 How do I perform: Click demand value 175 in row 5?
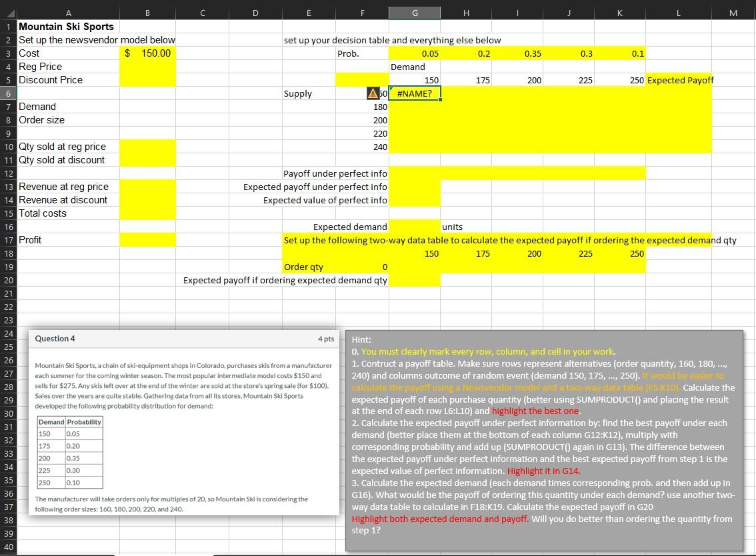(466, 80)
